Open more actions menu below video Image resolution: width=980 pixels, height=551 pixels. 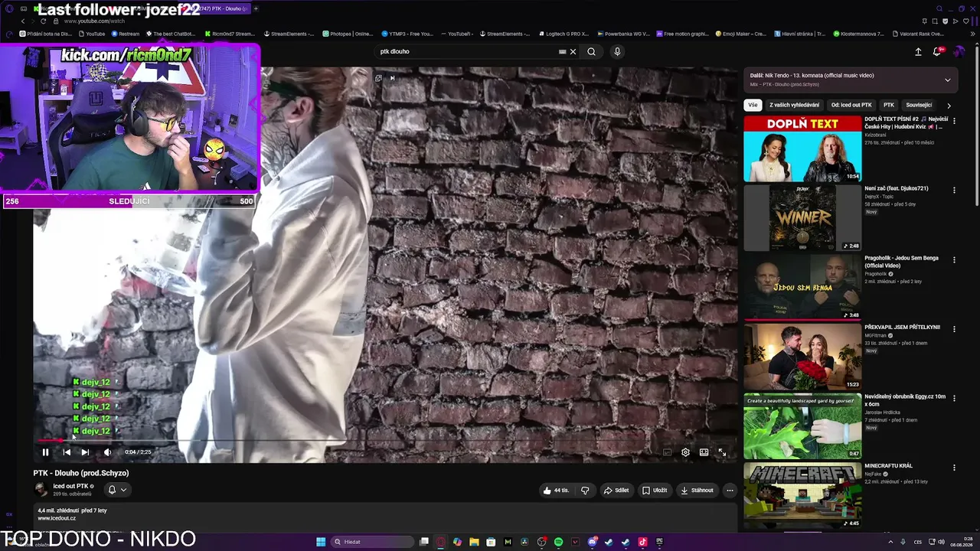click(x=730, y=491)
